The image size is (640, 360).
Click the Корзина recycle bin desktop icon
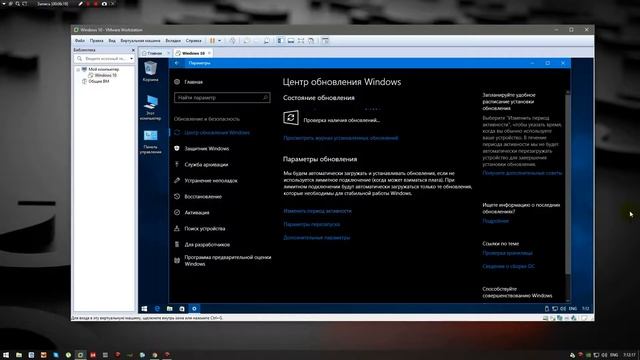[x=151, y=71]
